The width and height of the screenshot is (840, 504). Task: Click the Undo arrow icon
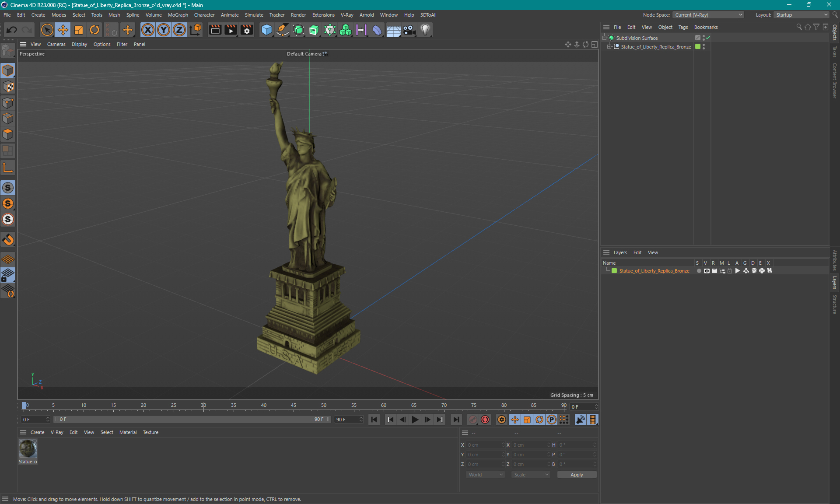(12, 30)
